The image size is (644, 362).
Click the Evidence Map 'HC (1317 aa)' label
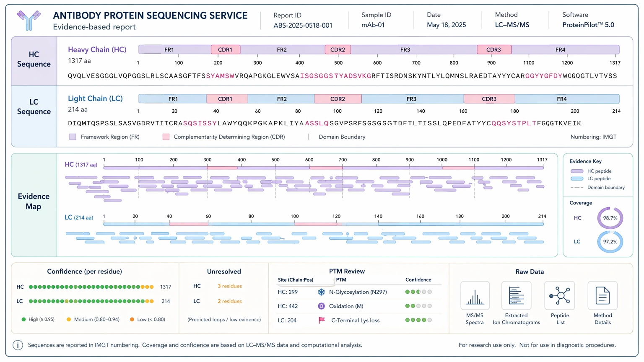coord(81,165)
